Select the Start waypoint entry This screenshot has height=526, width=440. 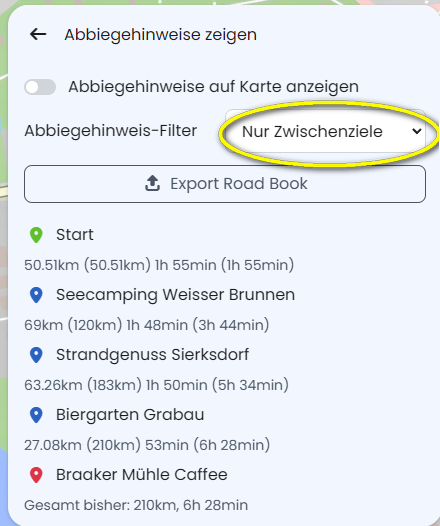tap(74, 234)
